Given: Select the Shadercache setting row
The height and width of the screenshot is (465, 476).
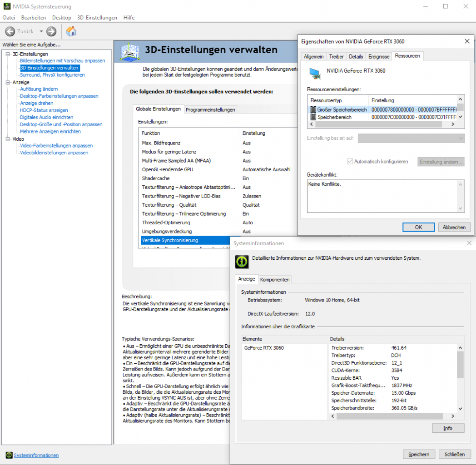Looking at the screenshot, I should pos(218,178).
